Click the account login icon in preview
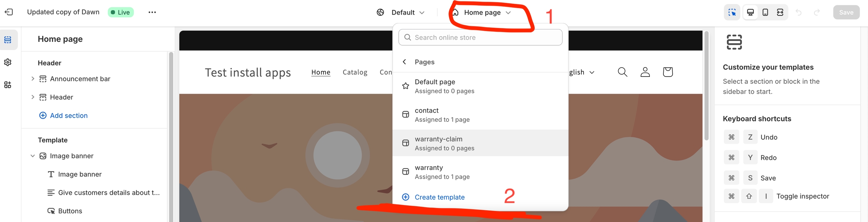 pos(645,72)
